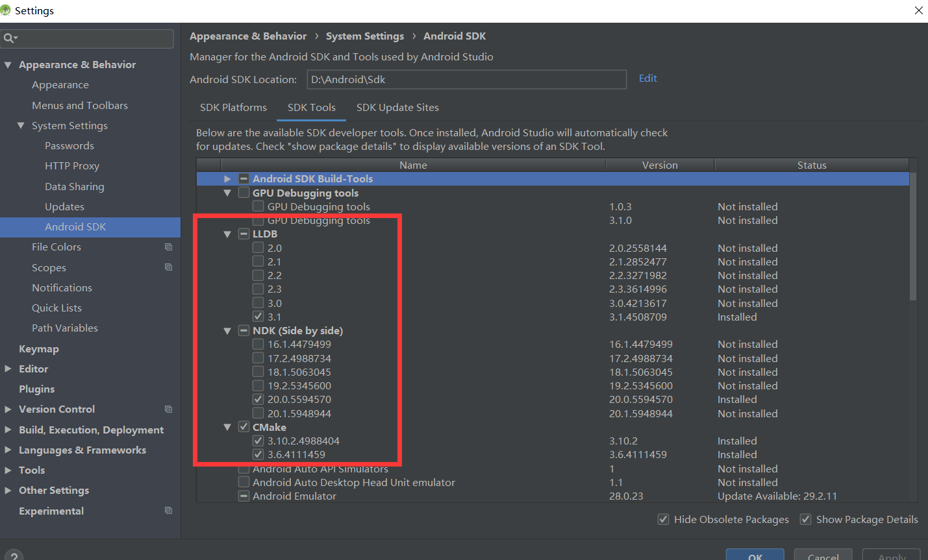928x560 pixels.
Task: Toggle Hide Obsolete Packages checkbox
Action: [x=663, y=519]
